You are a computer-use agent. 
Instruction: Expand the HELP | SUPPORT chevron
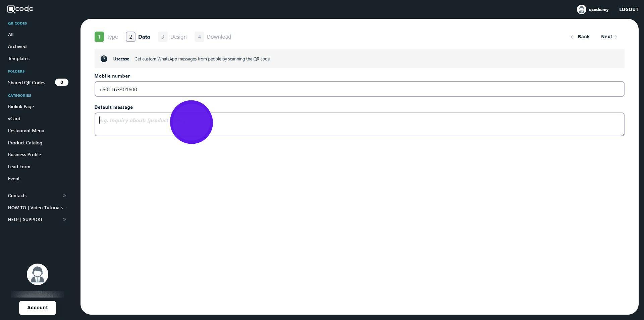[x=64, y=219]
